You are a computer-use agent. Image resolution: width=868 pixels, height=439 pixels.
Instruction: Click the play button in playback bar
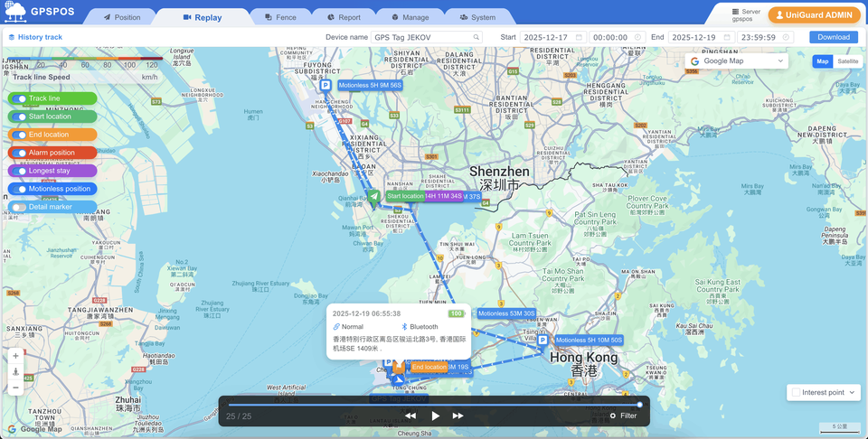coord(435,416)
